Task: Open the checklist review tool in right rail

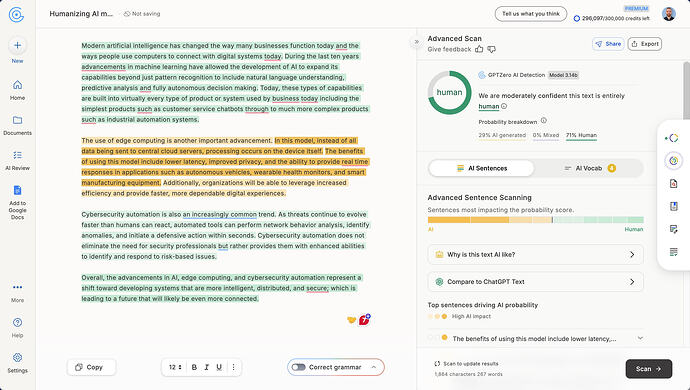Action: click(x=673, y=252)
